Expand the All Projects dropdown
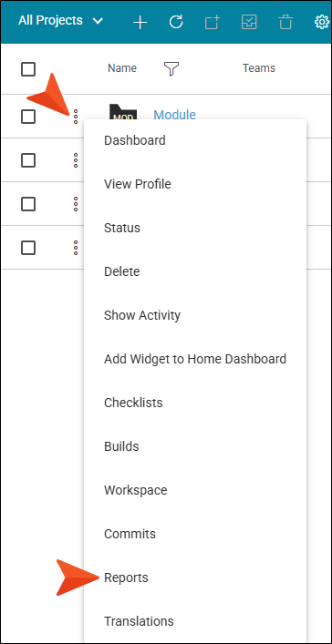This screenshot has width=332, height=644. point(60,21)
